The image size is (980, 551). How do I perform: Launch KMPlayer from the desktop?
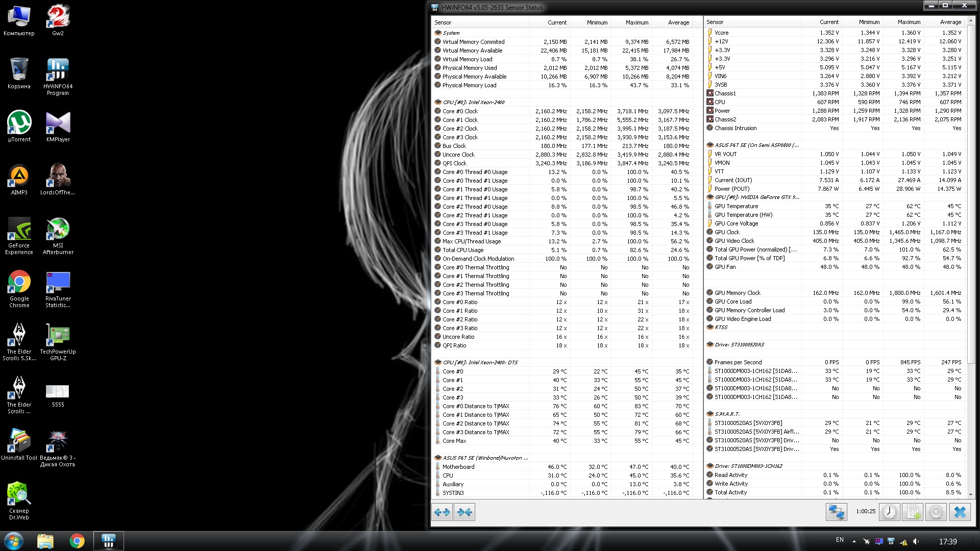click(x=58, y=127)
